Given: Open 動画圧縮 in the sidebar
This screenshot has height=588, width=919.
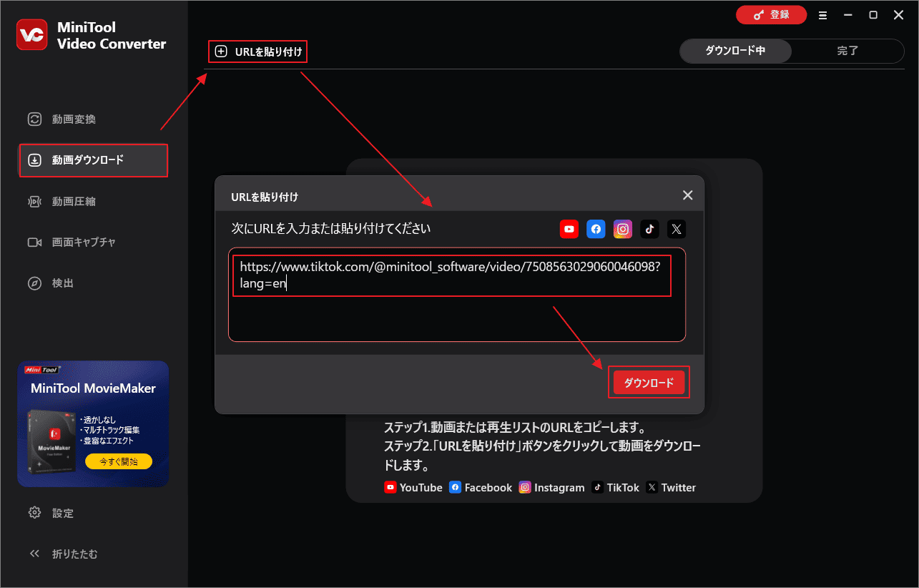Looking at the screenshot, I should pyautogui.click(x=94, y=202).
